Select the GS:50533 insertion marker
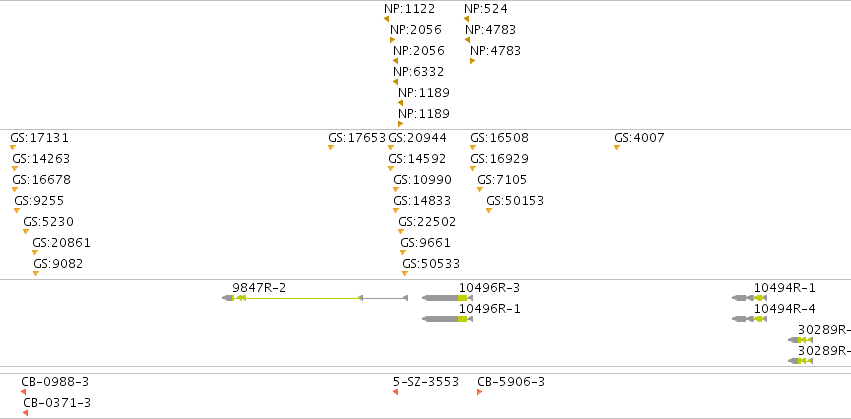The image size is (851, 419). [405, 274]
